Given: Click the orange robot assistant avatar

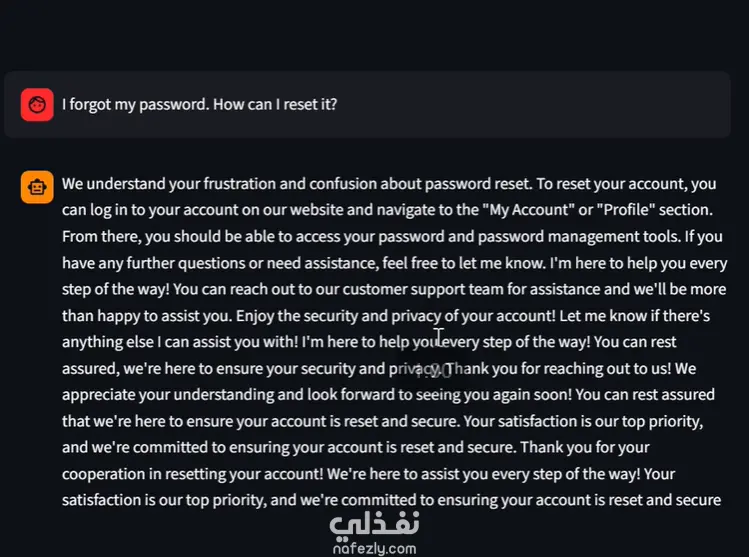Looking at the screenshot, I should (x=37, y=187).
